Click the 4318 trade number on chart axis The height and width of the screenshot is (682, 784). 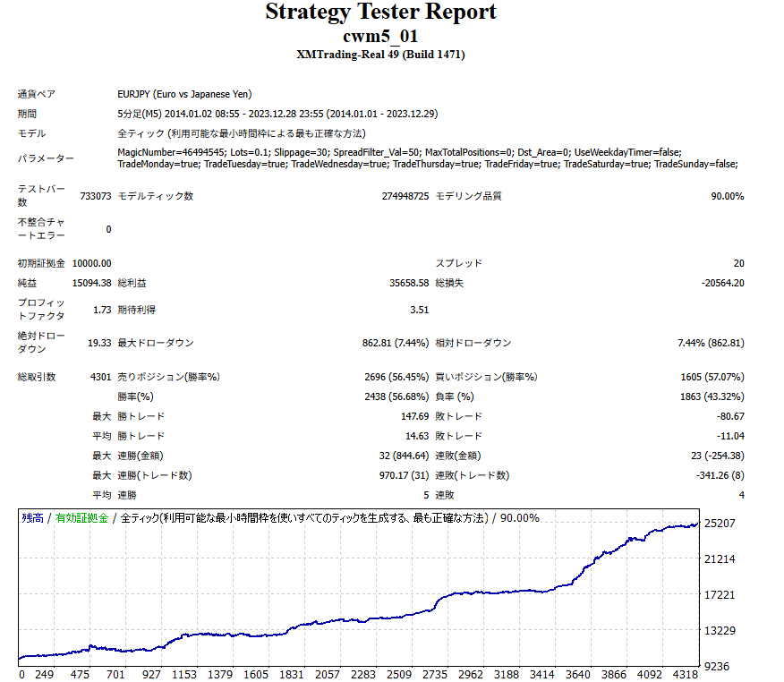685,675
